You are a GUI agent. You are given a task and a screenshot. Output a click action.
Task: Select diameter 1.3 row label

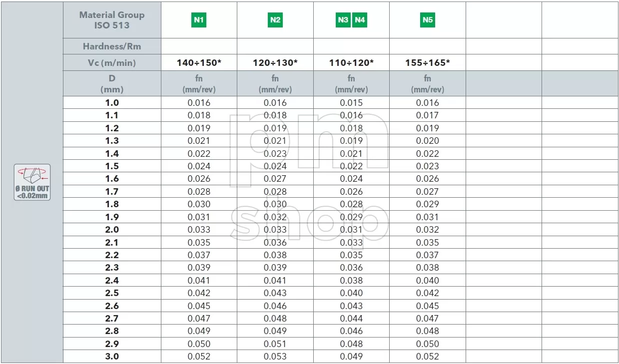(x=112, y=141)
